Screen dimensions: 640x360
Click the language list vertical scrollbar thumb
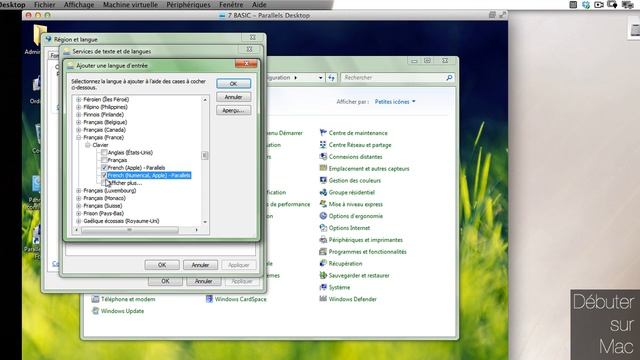click(x=205, y=155)
